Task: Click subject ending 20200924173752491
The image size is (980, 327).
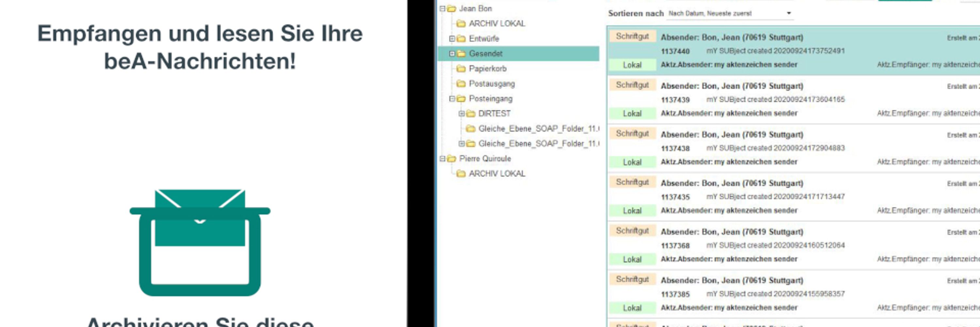Action: [775, 51]
